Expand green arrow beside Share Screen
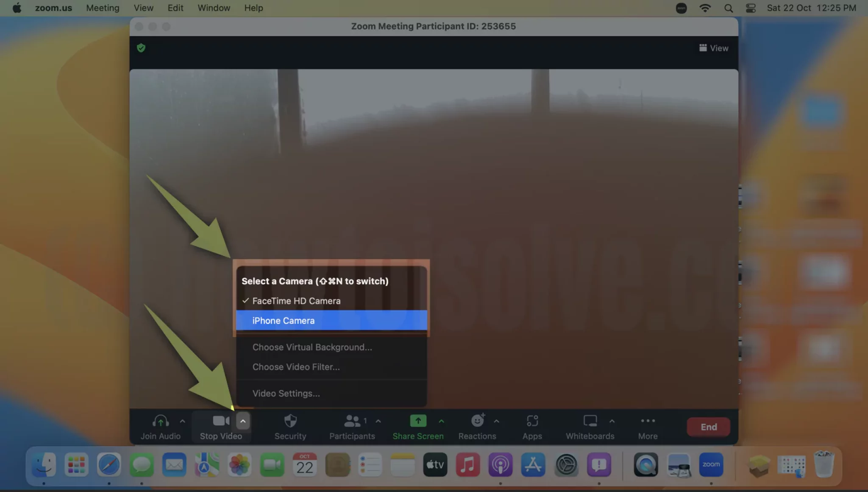This screenshot has height=492, width=868. click(441, 421)
